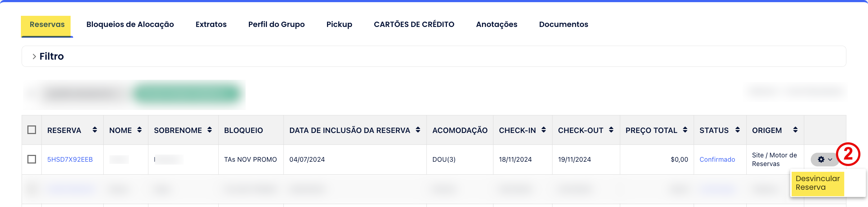The width and height of the screenshot is (868, 207).
Task: Sort by CHECK-OUT column arrows
Action: tap(611, 130)
